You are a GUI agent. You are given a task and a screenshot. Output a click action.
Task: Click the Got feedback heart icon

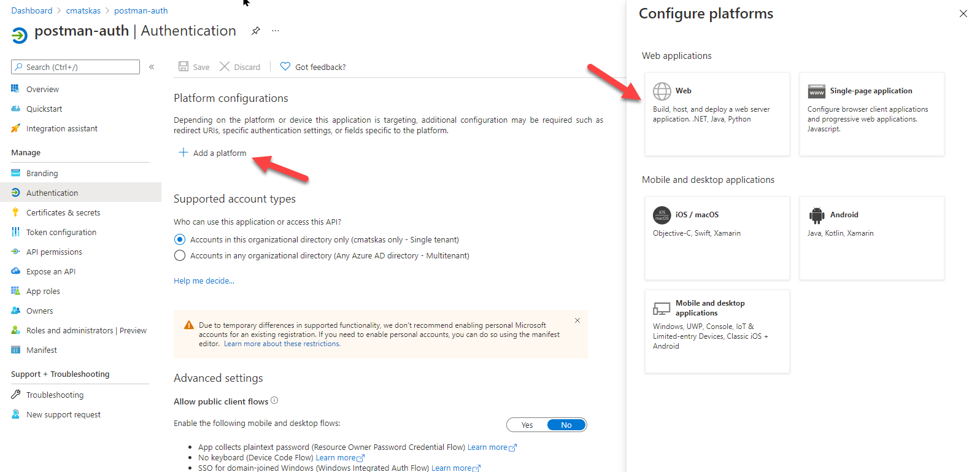click(285, 66)
